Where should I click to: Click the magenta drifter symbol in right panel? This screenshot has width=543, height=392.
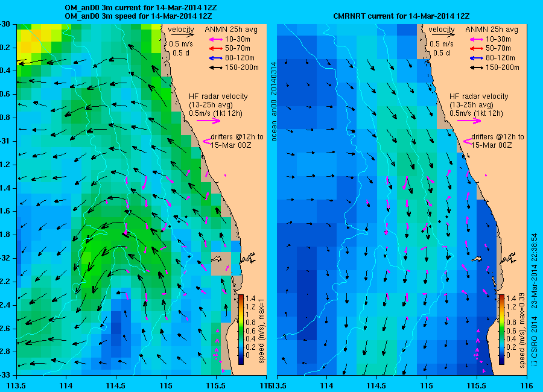point(468,141)
